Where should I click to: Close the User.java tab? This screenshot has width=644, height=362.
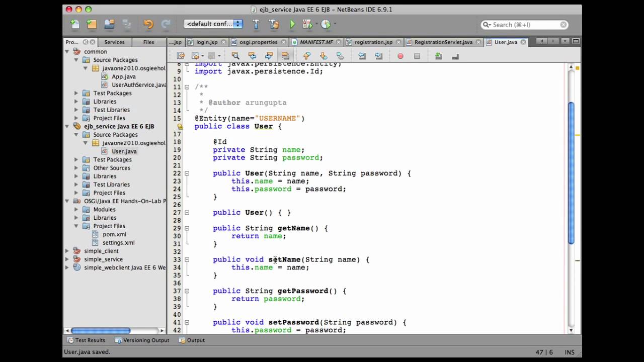[x=523, y=42]
